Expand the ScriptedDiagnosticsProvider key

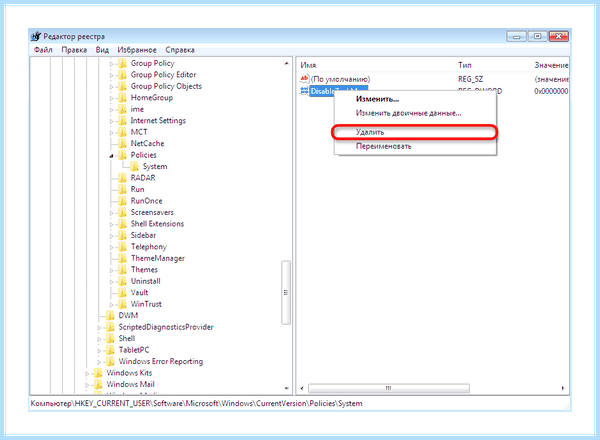(x=99, y=328)
